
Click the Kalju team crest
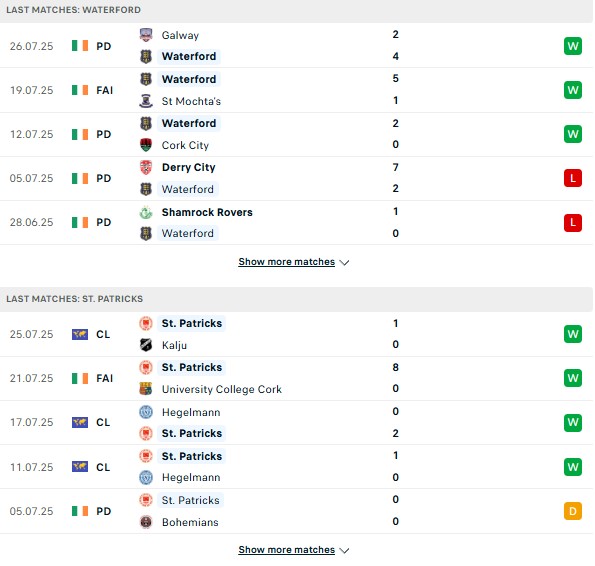146,345
